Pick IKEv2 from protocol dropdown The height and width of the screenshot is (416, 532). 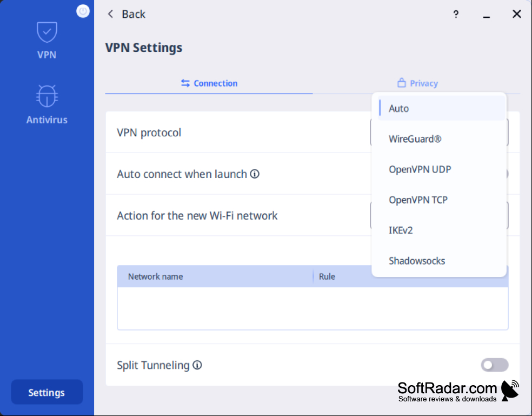tap(442, 230)
